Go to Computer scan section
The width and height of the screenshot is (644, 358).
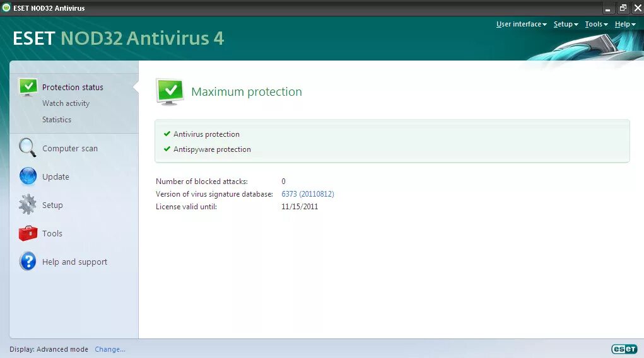(70, 148)
